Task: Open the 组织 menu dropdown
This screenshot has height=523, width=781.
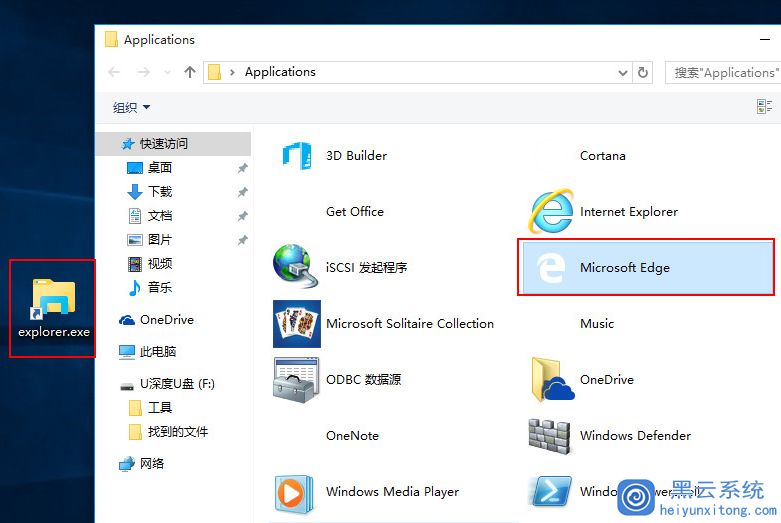Action: 131,107
